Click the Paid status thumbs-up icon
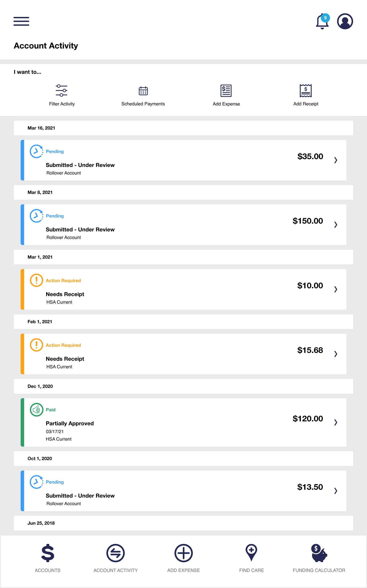This screenshot has width=367, height=588. tap(36, 410)
